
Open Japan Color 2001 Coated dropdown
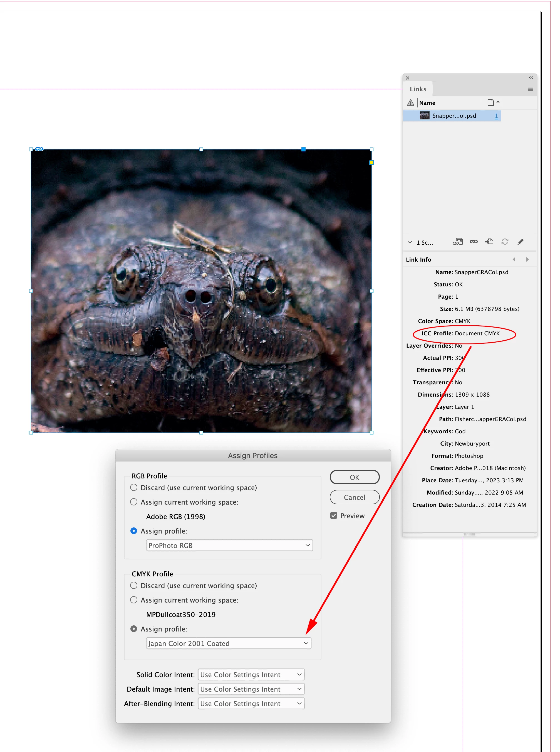coord(229,643)
